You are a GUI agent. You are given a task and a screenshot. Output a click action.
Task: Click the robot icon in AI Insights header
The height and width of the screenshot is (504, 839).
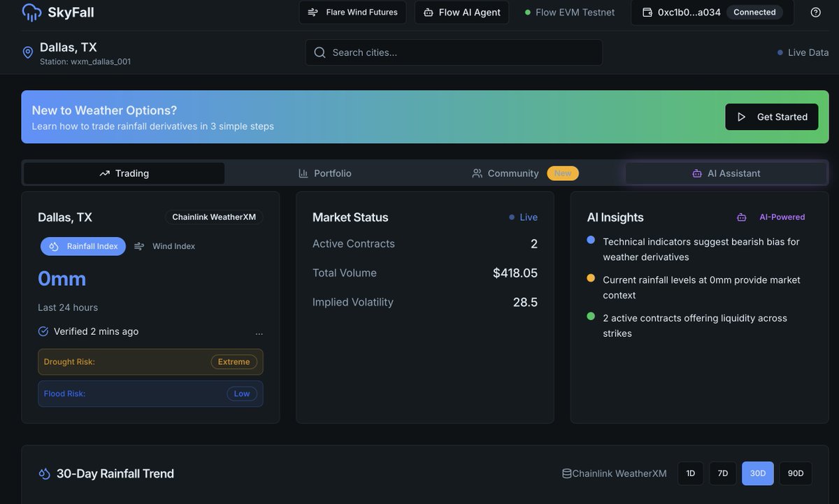(741, 217)
